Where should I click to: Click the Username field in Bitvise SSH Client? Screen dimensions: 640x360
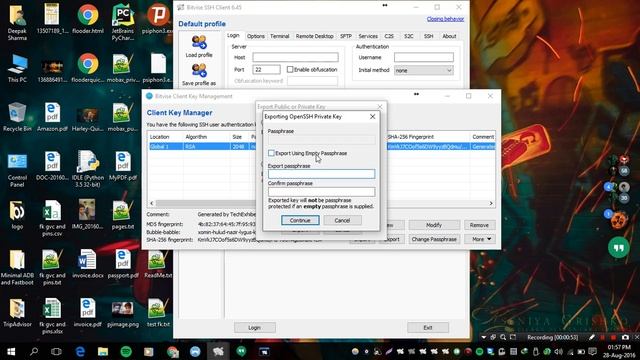pyautogui.click(x=424, y=57)
